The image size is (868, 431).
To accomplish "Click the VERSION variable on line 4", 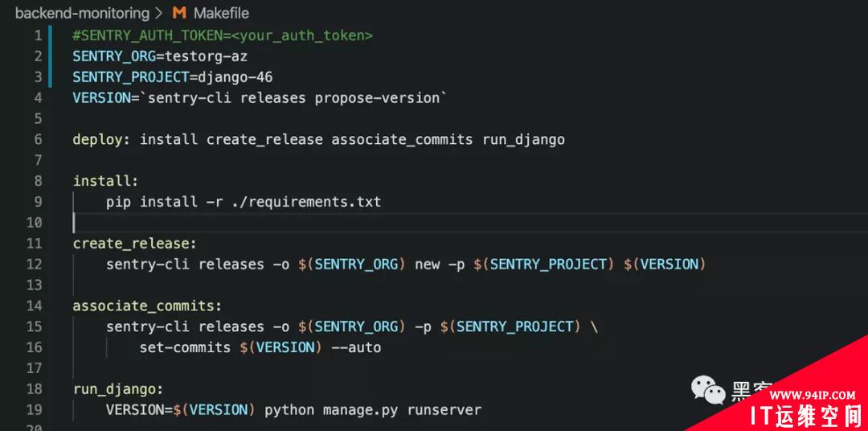I will [102, 97].
